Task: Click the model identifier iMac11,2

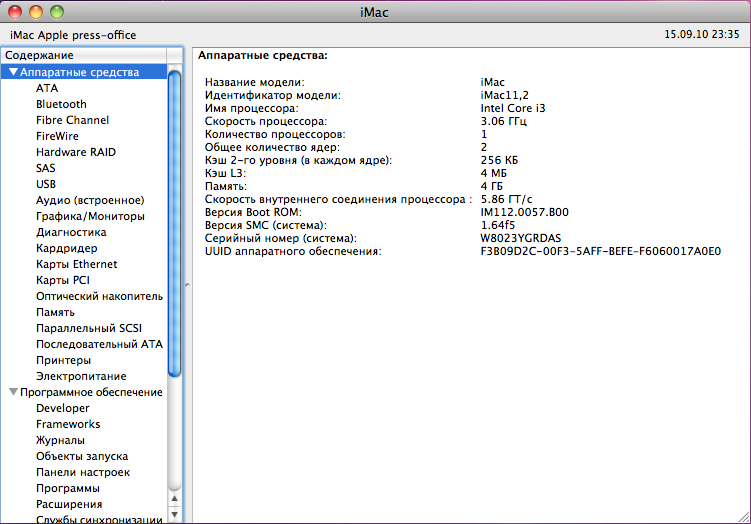Action: pyautogui.click(x=505, y=95)
